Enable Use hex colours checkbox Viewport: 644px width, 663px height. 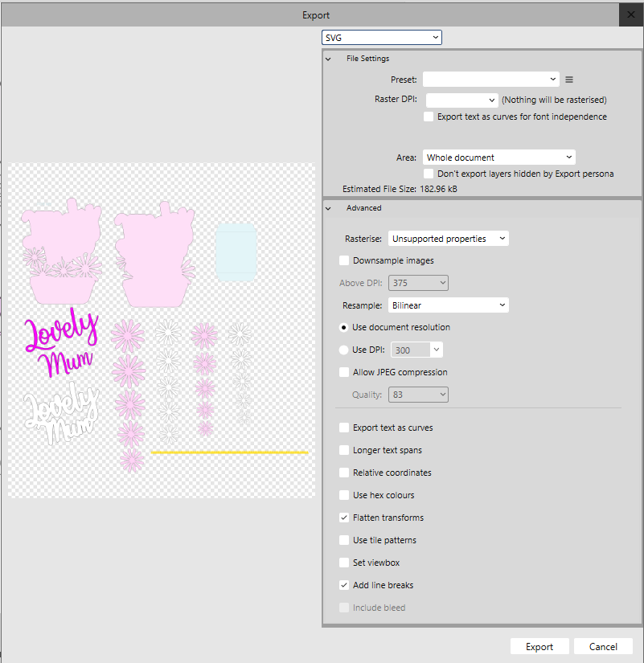coord(344,495)
